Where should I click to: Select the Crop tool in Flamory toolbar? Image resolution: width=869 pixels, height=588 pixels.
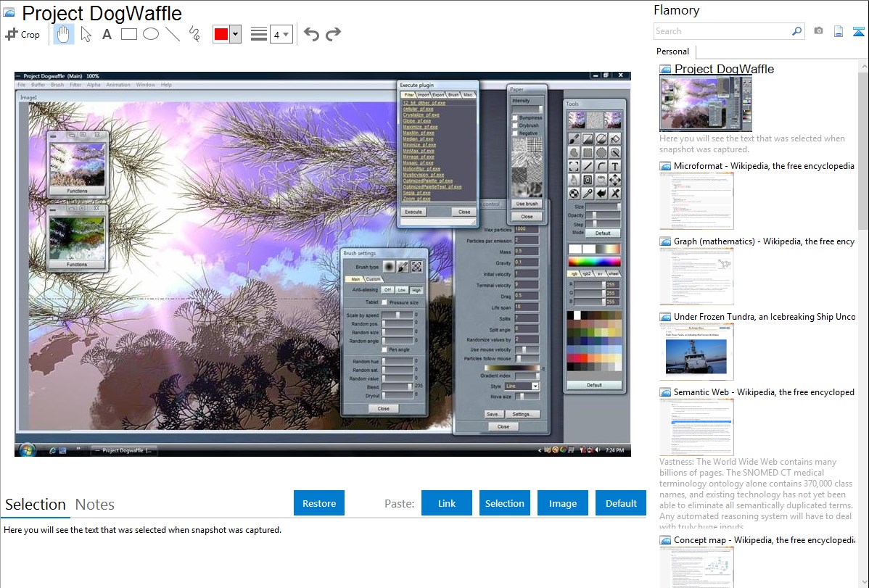tap(22, 34)
